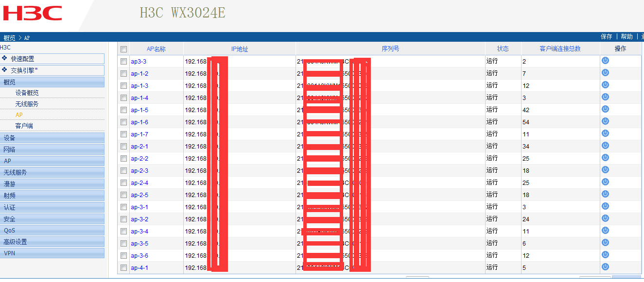Check the box for ap-1-2
The width and height of the screenshot is (644, 282).
coord(123,74)
